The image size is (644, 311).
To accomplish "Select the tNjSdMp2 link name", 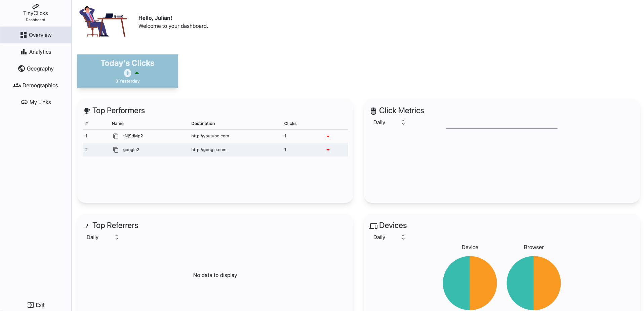I will pyautogui.click(x=133, y=136).
